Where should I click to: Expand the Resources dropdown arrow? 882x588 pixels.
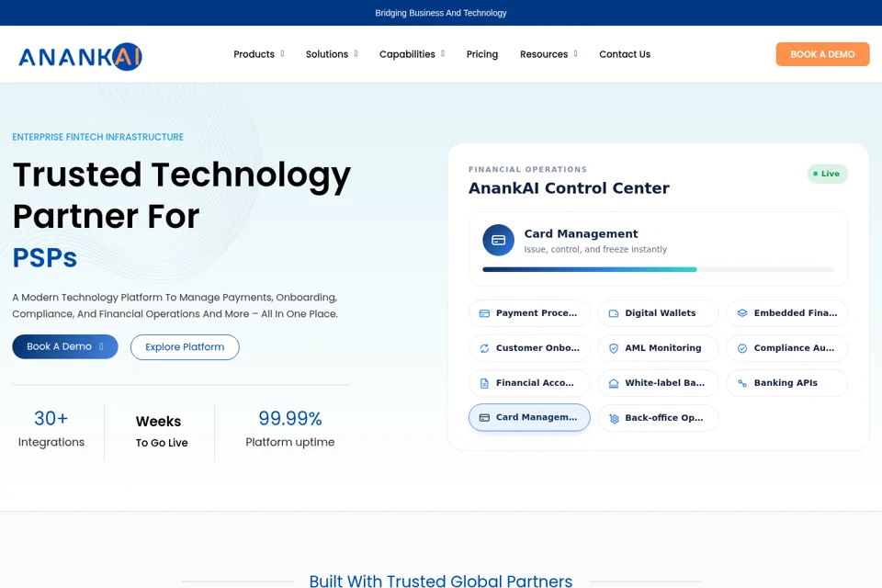575,54
